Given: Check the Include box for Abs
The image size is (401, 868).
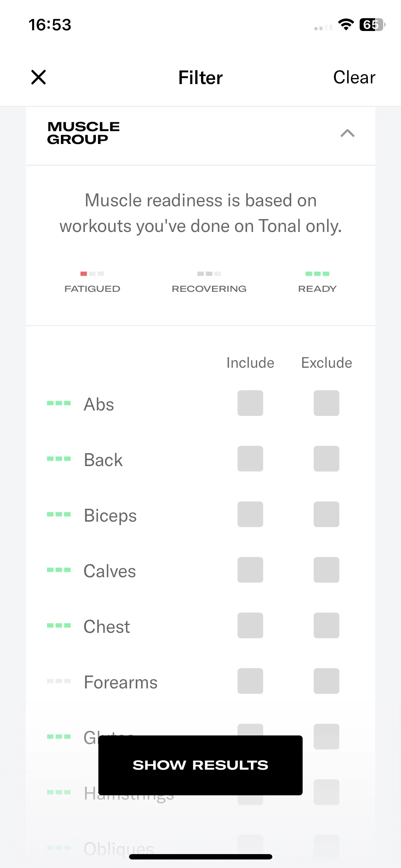Looking at the screenshot, I should coord(250,403).
